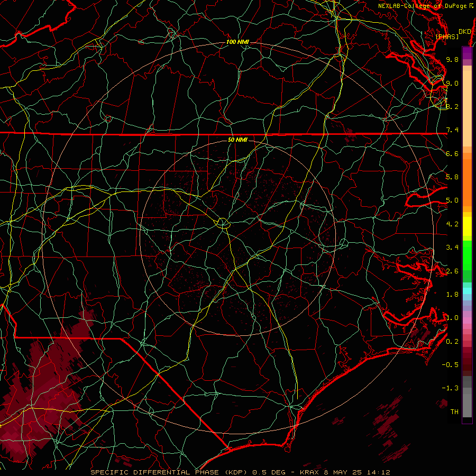Click the NEXLAB-College of DuPage header text

pyautogui.click(x=425, y=6)
